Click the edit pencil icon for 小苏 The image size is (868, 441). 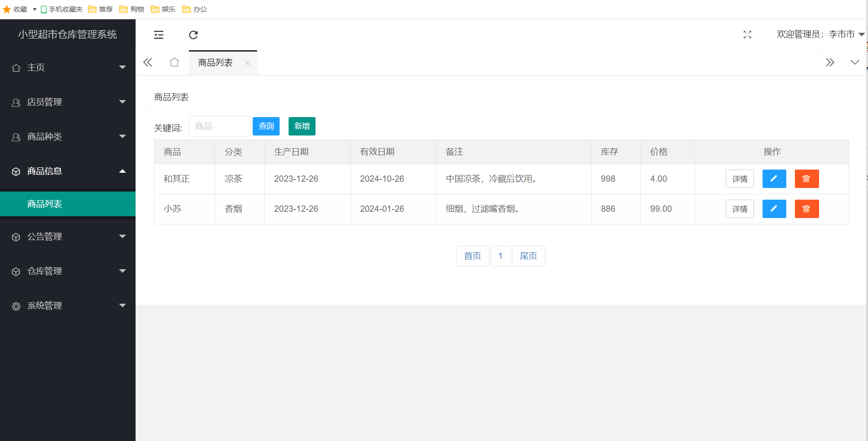click(774, 209)
